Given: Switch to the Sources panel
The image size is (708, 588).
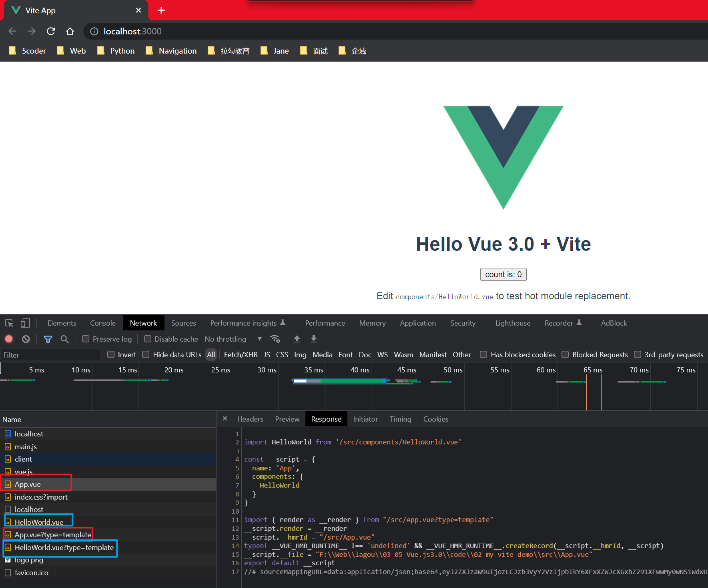Looking at the screenshot, I should point(184,323).
